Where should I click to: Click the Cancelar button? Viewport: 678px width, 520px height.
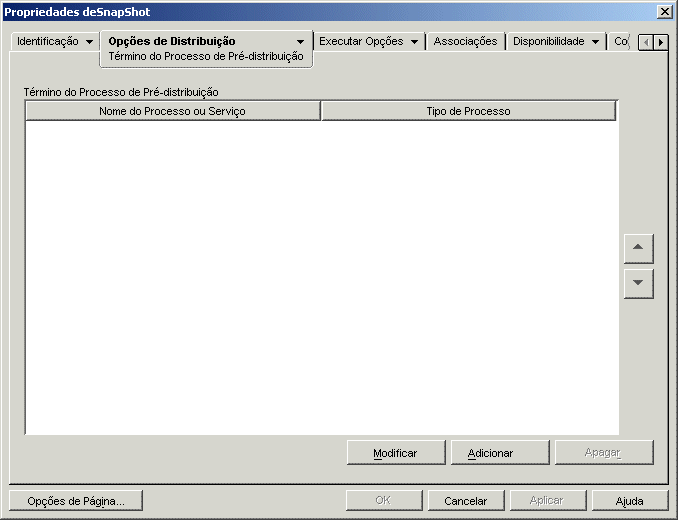[466, 501]
